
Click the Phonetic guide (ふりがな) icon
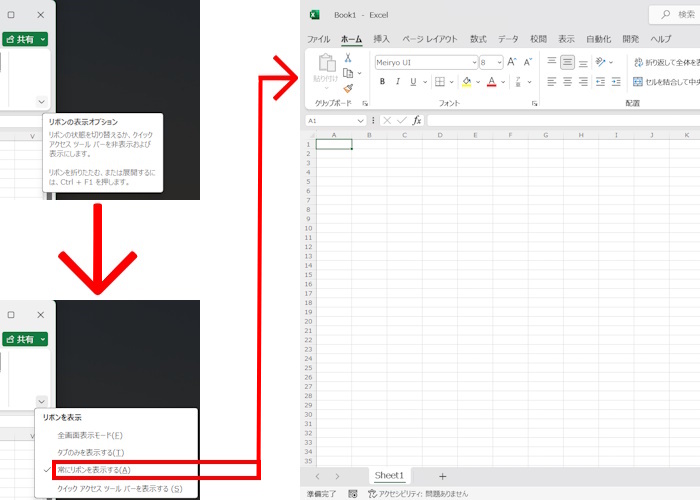pos(518,82)
